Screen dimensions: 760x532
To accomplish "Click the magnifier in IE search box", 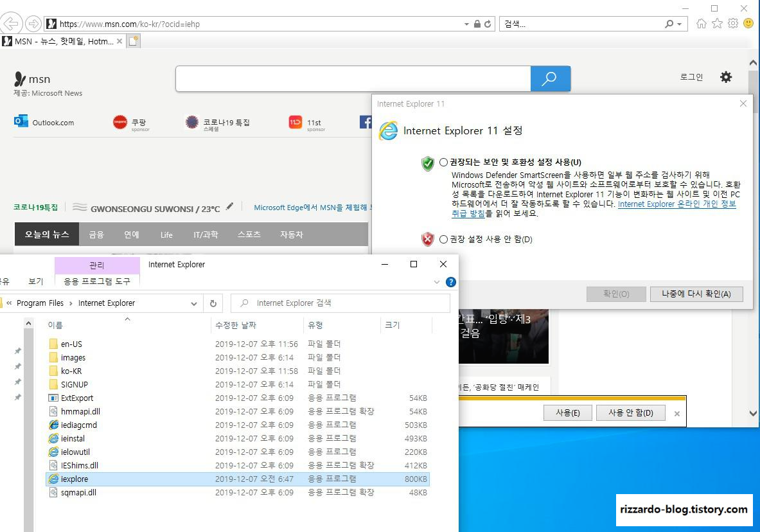I will tap(669, 24).
